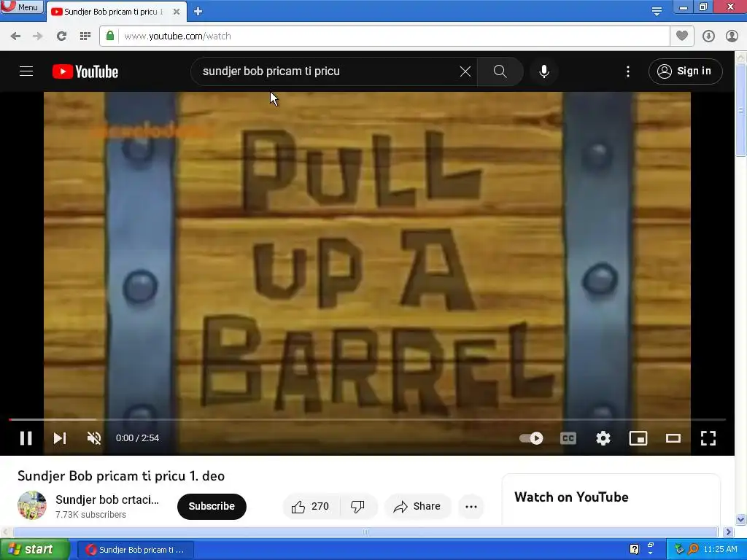
Task: Close the Sundjer Bob browser tab
Action: click(177, 12)
